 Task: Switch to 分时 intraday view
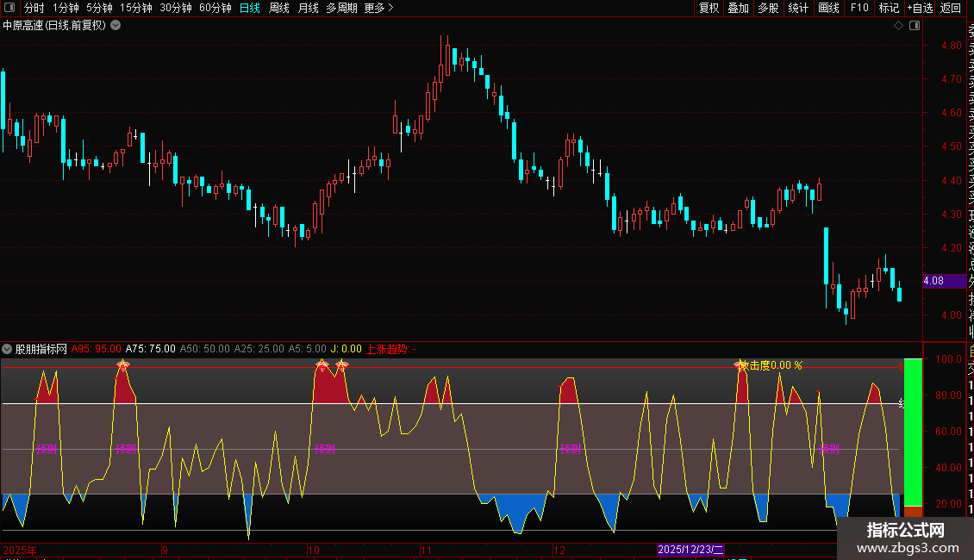(x=34, y=8)
